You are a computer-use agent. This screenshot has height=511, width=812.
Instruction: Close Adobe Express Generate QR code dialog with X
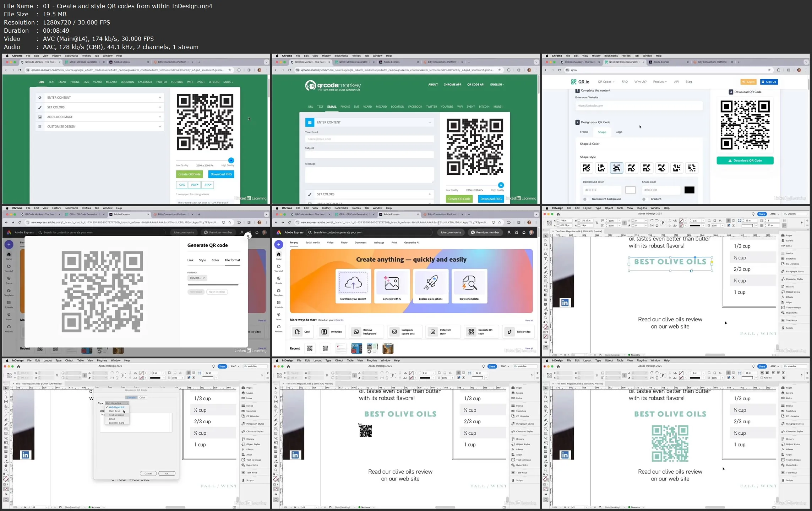pyautogui.click(x=248, y=236)
